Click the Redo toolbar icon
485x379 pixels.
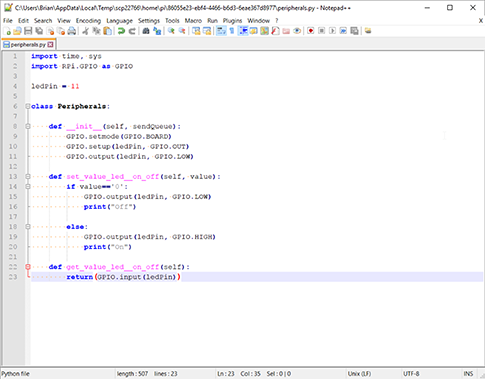(132, 31)
